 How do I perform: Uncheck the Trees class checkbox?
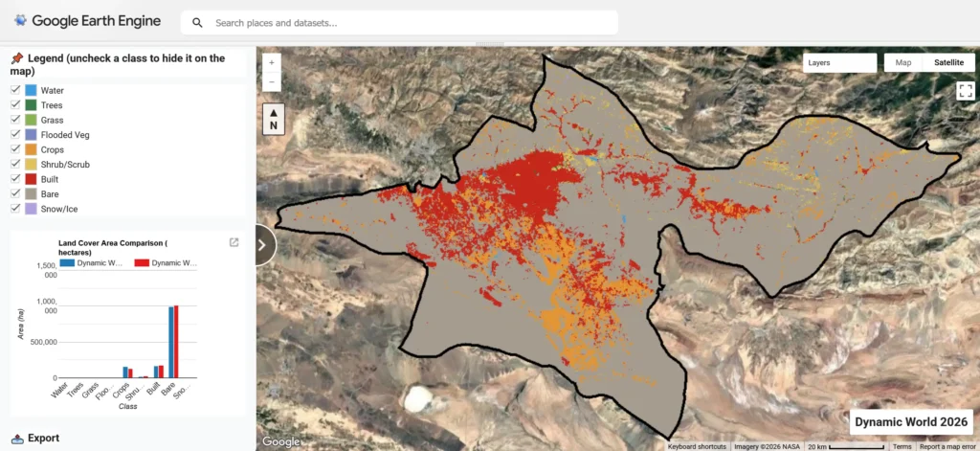(x=15, y=105)
